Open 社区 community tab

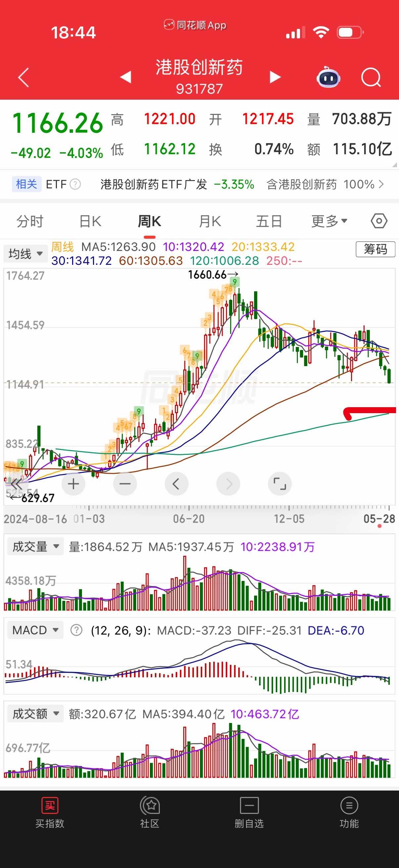[150, 813]
